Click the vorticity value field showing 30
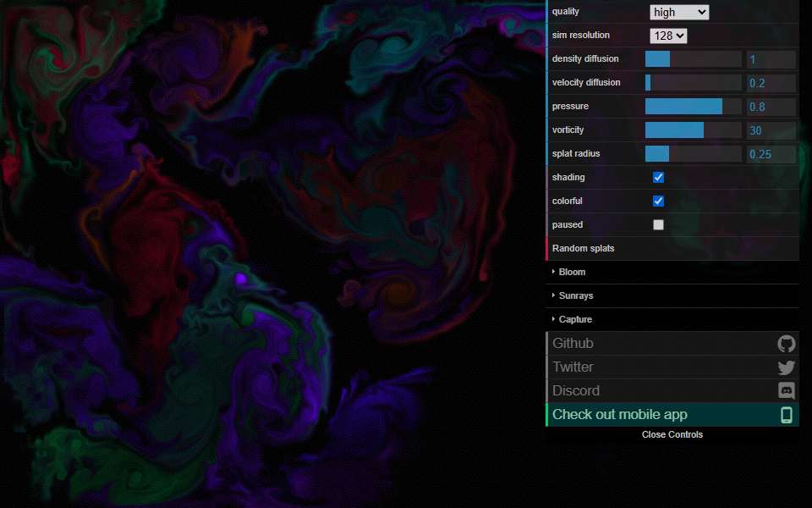Viewport: 812px width, 508px height. (771, 130)
